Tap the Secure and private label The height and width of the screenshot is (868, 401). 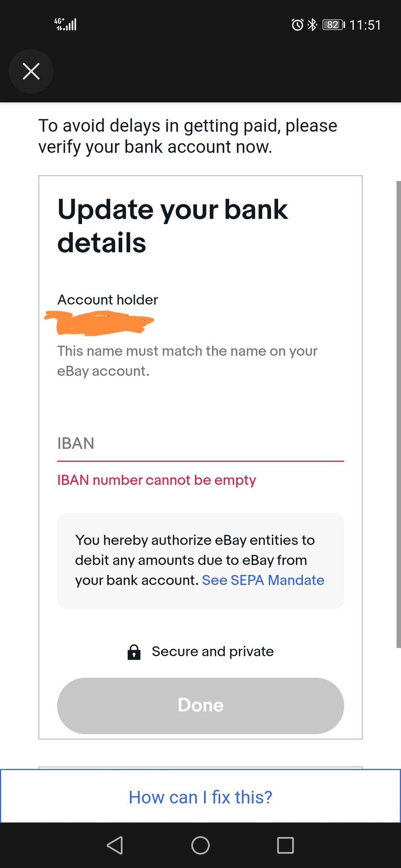tap(213, 652)
